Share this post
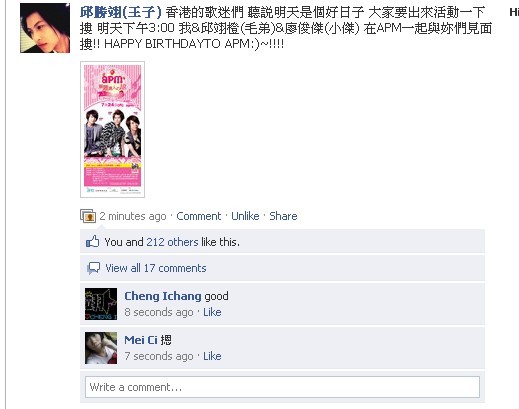 (x=283, y=216)
